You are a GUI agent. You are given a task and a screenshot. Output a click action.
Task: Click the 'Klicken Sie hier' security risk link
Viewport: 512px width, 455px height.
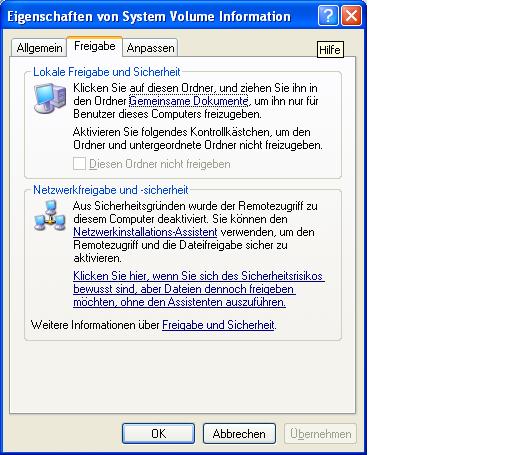[x=199, y=289]
